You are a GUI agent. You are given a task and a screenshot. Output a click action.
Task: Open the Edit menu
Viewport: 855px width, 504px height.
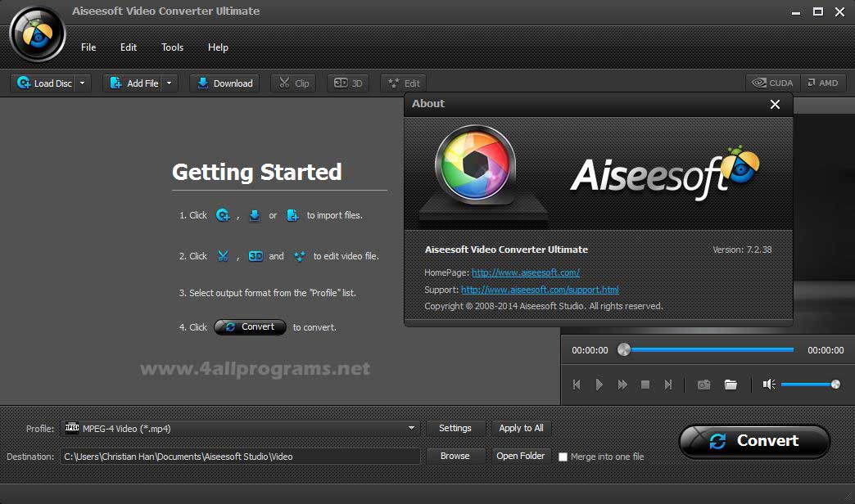[x=128, y=47]
